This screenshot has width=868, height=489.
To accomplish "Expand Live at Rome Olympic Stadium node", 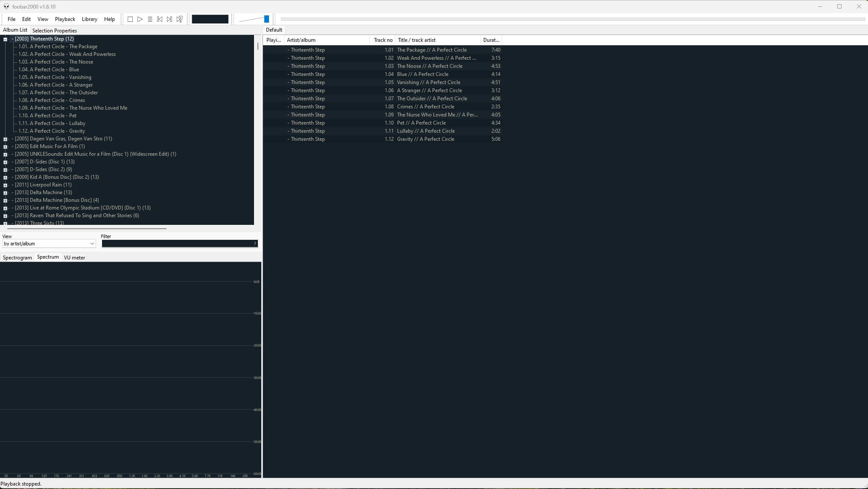I will click(6, 208).
